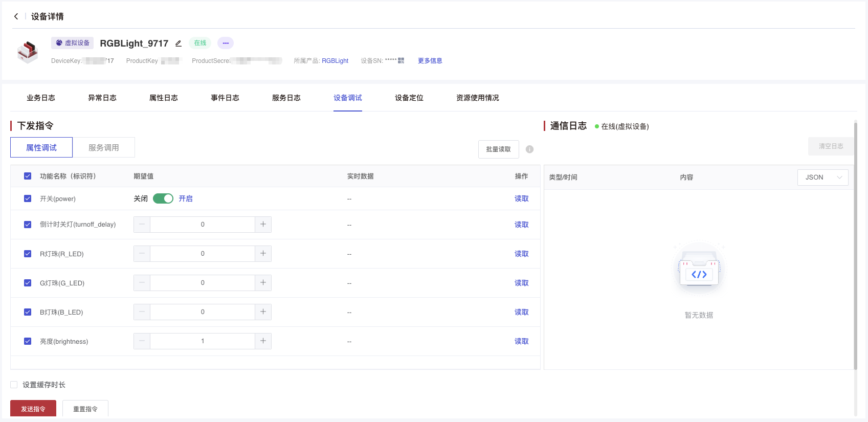This screenshot has height=422, width=868.
Task: Click 读取 for B灯珠(B_LED) row
Action: pyautogui.click(x=521, y=312)
